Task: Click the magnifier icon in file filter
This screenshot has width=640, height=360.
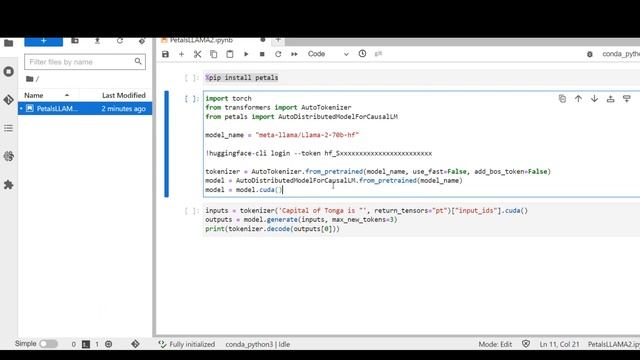Action: pos(138,62)
